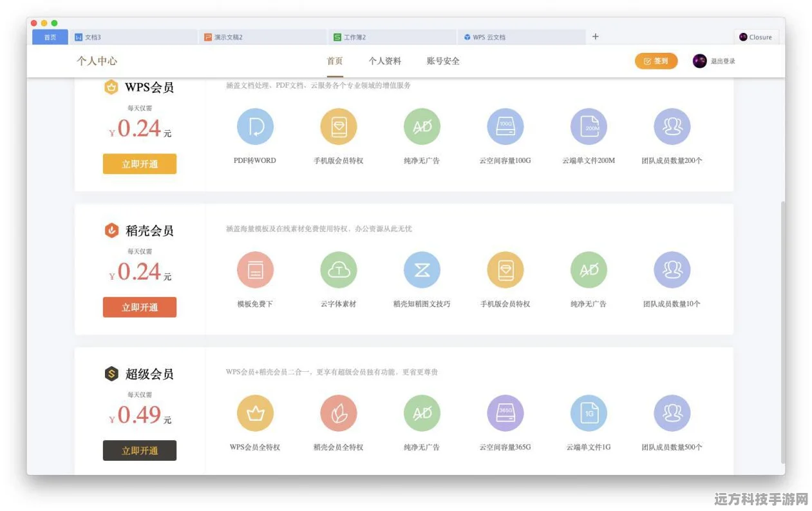The height and width of the screenshot is (511, 812).
Task: Open the 云空间容量365G icon
Action: 505,413
